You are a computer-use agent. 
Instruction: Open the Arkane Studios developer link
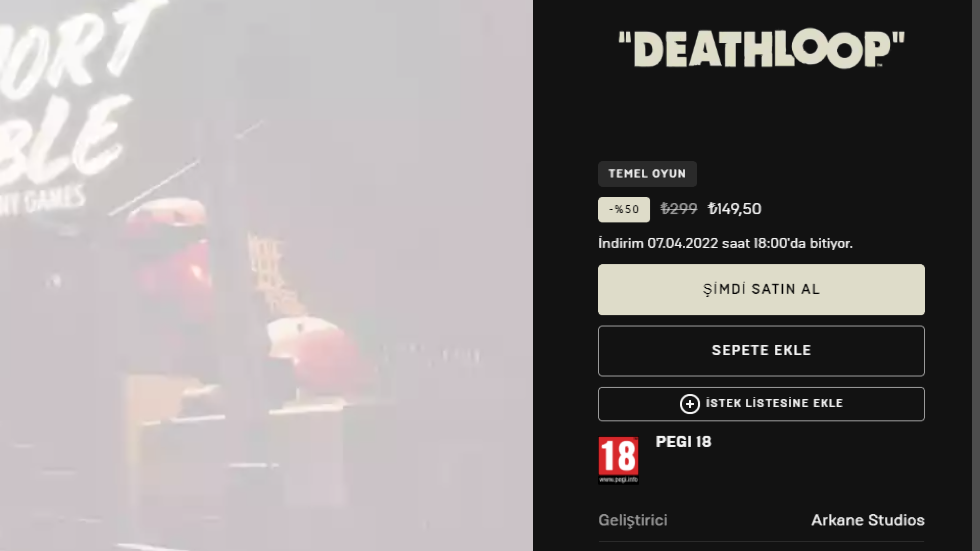(x=868, y=520)
